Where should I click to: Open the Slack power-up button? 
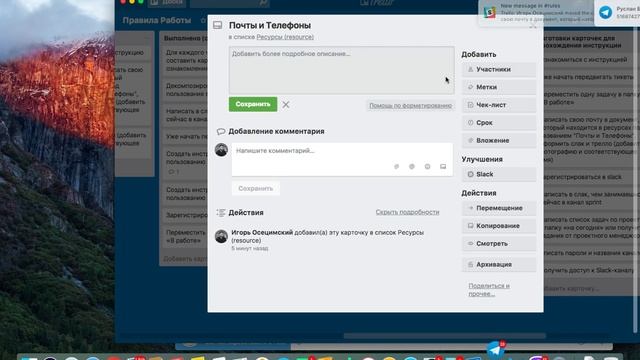[499, 174]
